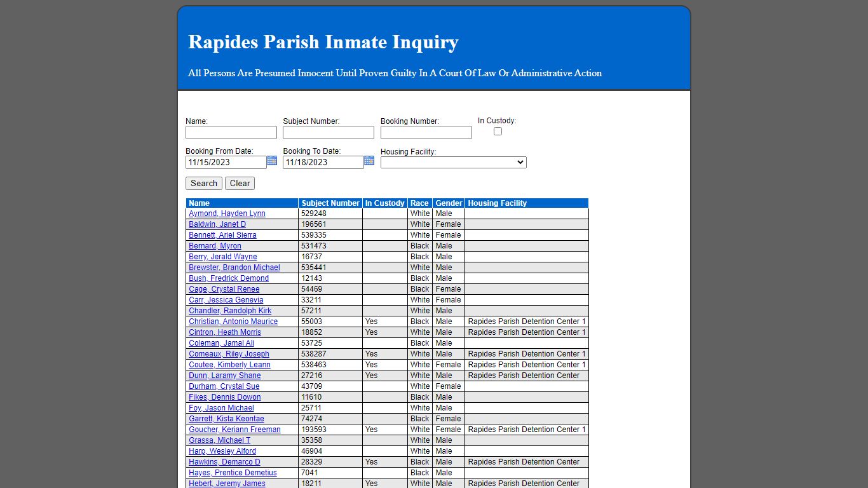Focus the Booking Number input field
Viewport: 868px width, 488px height.
[426, 132]
